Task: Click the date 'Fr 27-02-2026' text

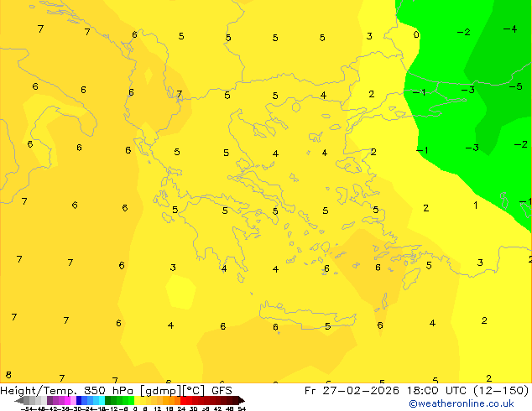Action: tap(352, 391)
